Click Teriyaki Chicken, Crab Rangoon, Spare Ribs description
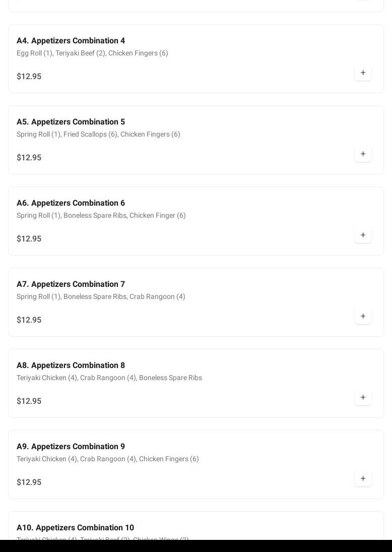Screen dimensions: 392x552 109,378
